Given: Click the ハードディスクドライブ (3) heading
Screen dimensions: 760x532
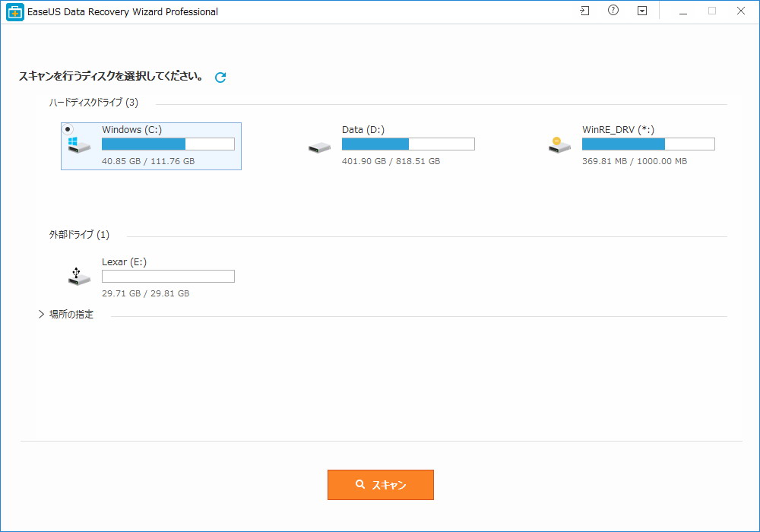Looking at the screenshot, I should pos(93,103).
